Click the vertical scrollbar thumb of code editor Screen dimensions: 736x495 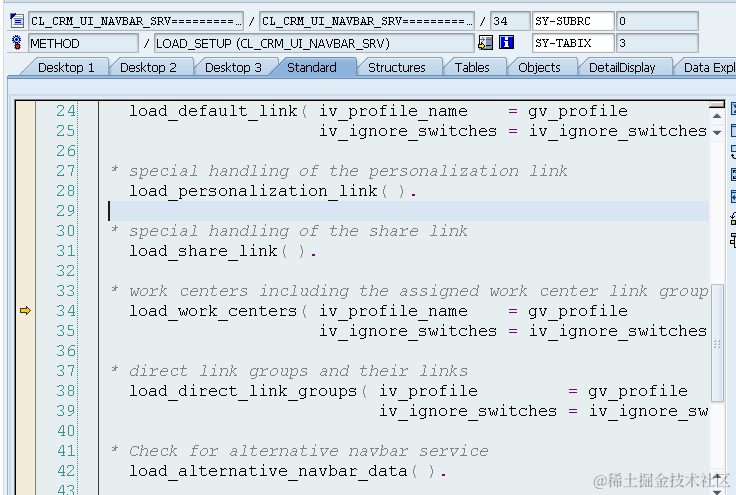(717, 343)
